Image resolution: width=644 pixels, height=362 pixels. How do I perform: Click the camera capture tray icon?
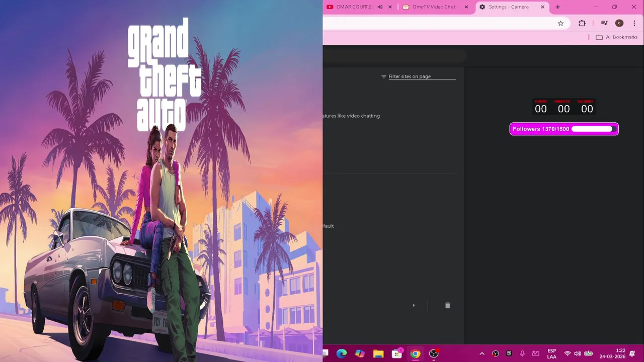536,353
